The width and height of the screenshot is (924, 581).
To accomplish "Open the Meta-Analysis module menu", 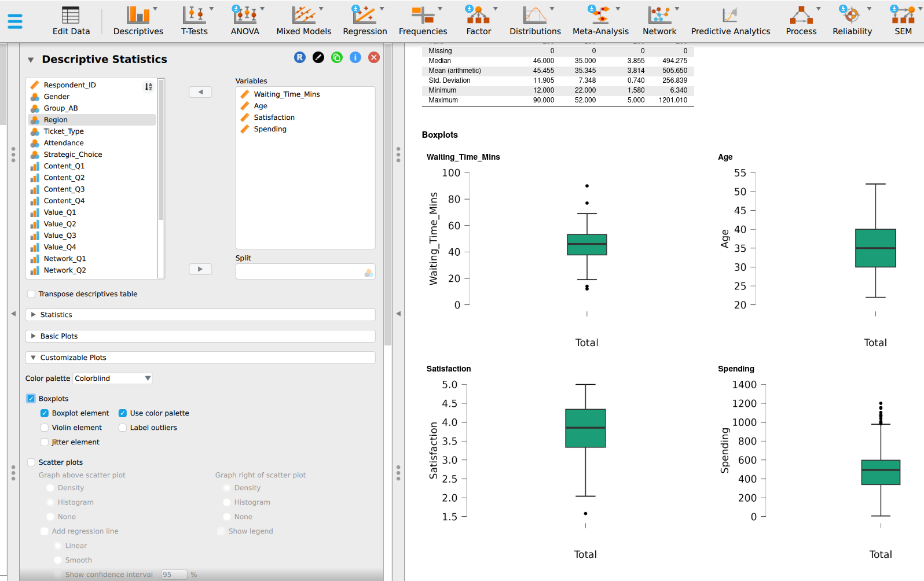I will coord(600,21).
